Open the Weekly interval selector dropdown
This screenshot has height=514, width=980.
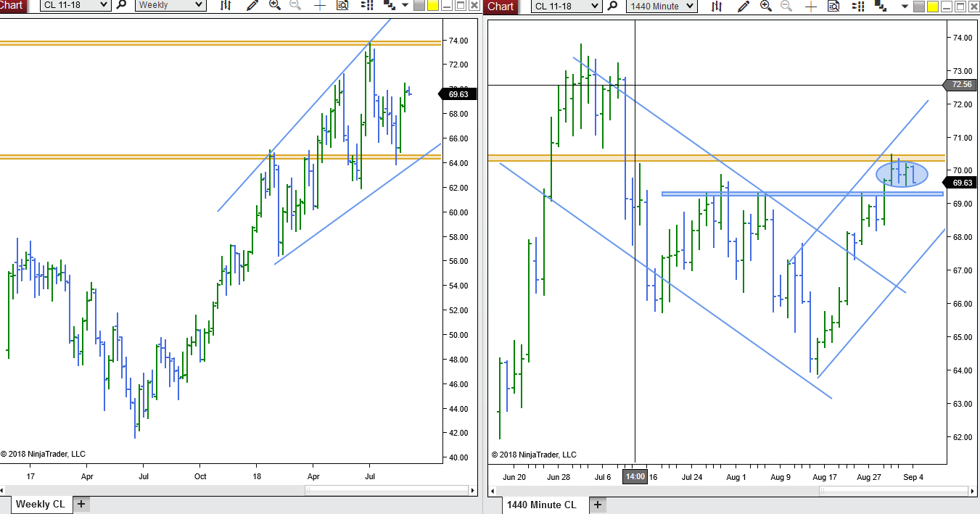170,4
